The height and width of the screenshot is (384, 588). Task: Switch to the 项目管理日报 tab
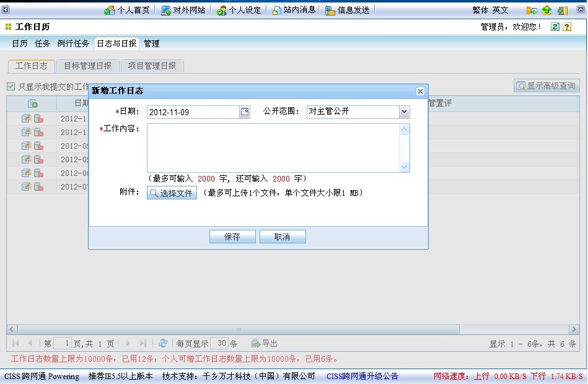(152, 66)
